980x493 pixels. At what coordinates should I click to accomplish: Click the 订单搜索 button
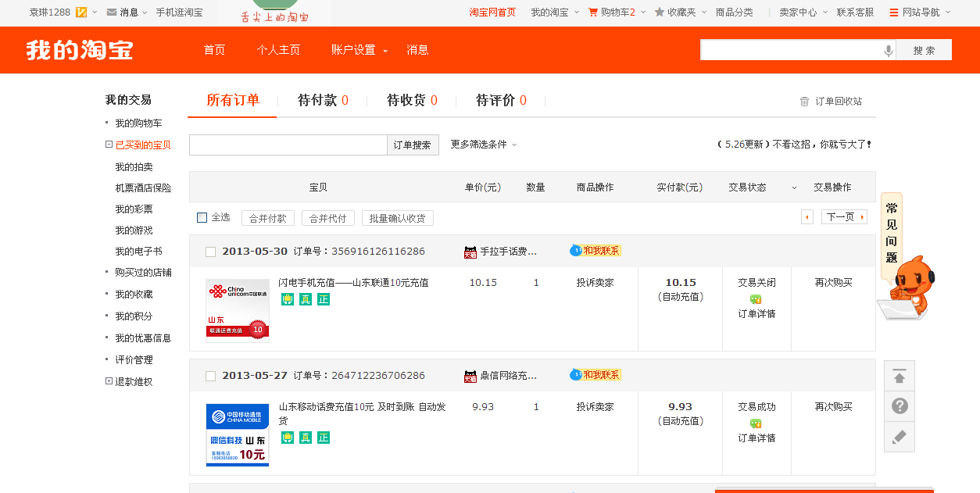413,145
